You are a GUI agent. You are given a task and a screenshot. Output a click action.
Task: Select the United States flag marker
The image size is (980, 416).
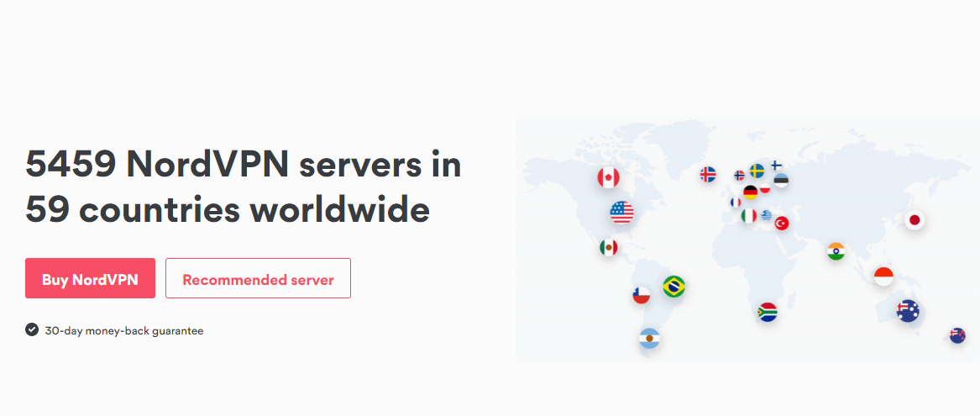622,213
